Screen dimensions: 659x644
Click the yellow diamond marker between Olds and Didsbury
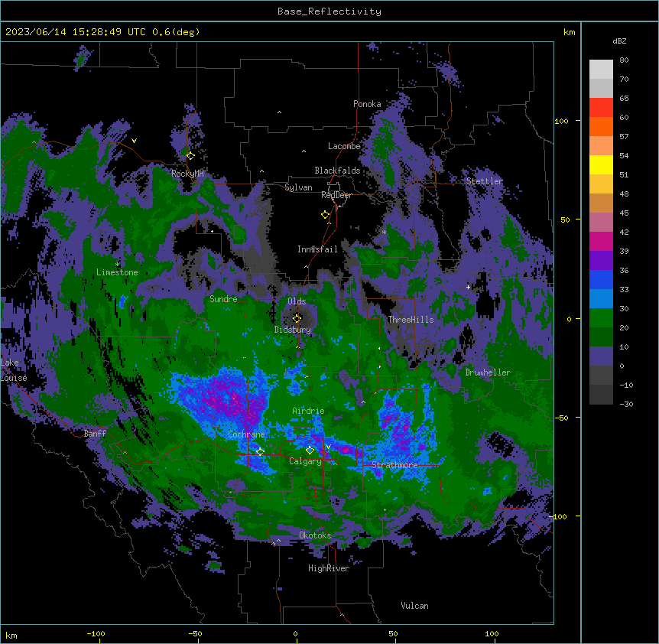pyautogui.click(x=297, y=318)
